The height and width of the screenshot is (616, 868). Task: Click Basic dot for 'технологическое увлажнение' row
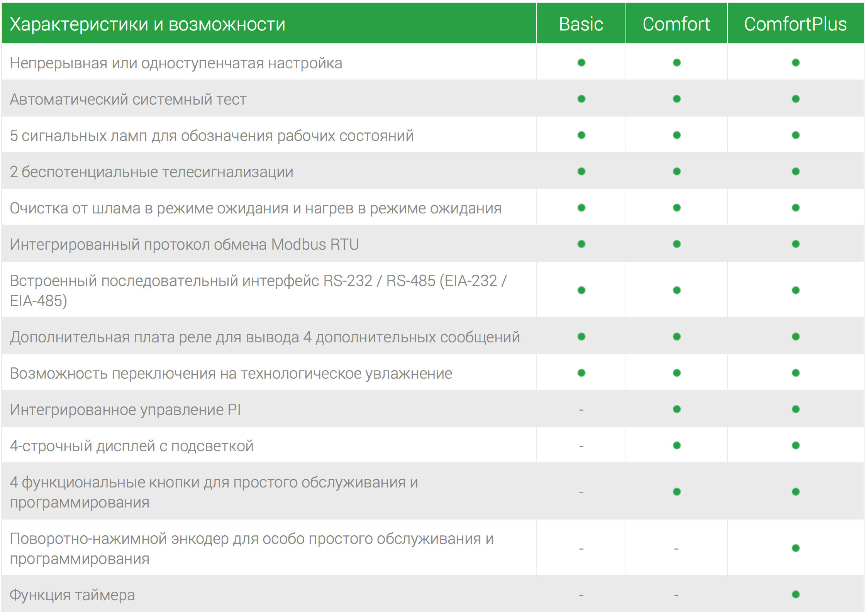point(581,373)
